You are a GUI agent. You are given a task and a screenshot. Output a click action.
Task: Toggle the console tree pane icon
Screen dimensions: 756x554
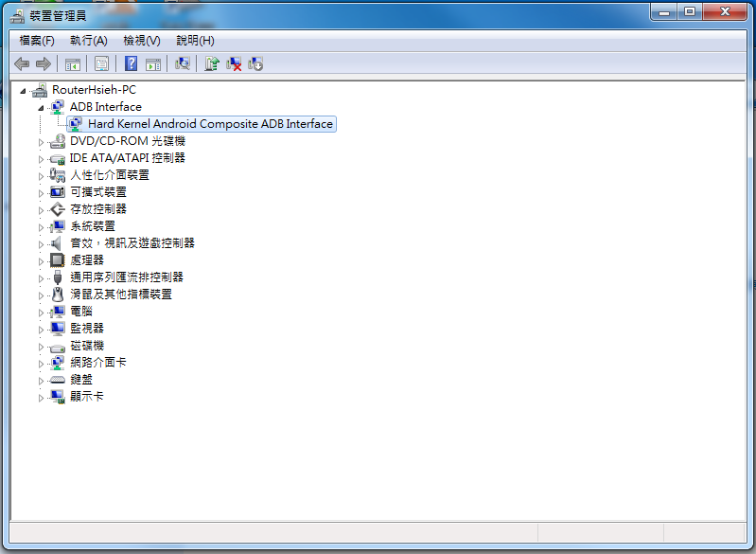(x=73, y=63)
